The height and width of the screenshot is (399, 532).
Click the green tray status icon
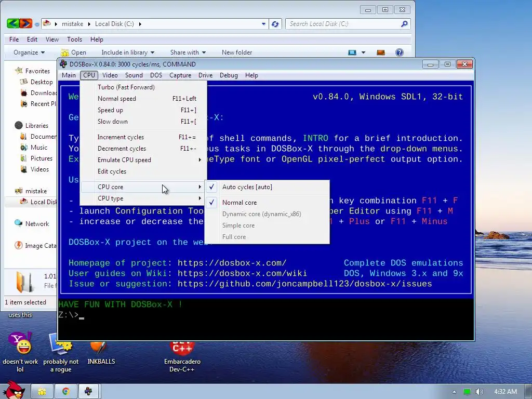pos(467,392)
